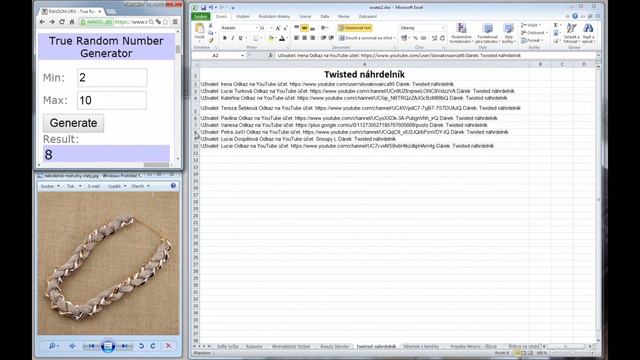Select the Twisted náhrdelník title cell
The image size is (640, 360).
[x=364, y=74]
